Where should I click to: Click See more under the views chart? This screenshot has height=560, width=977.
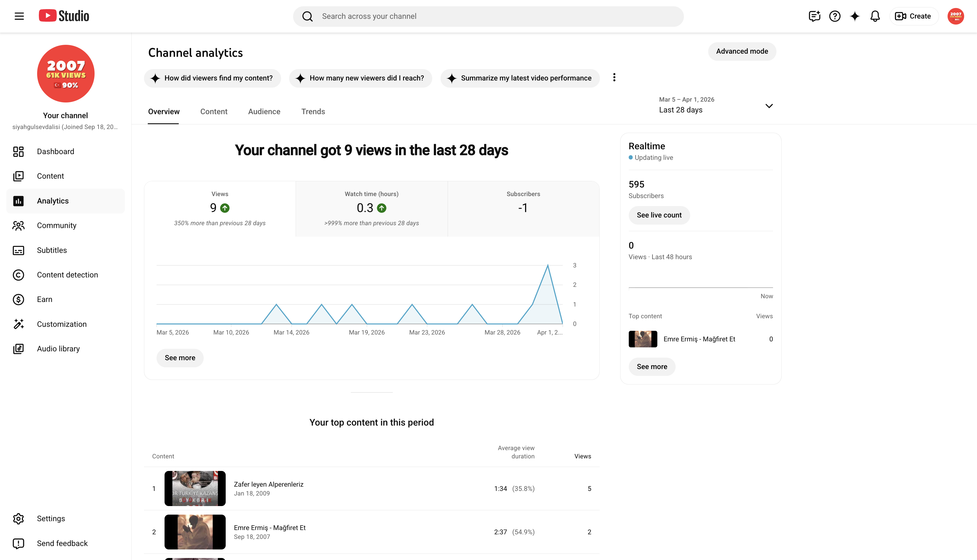[180, 358]
